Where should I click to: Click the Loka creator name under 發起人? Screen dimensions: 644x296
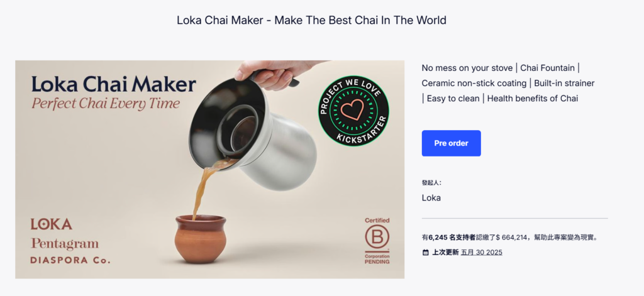[431, 197]
